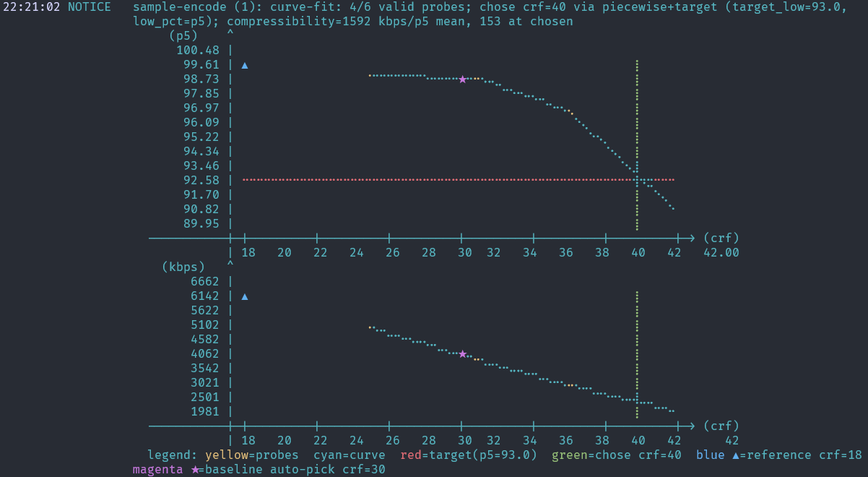Click the (crf) label of the kbps chart
The width and height of the screenshot is (868, 477).
[721, 426]
